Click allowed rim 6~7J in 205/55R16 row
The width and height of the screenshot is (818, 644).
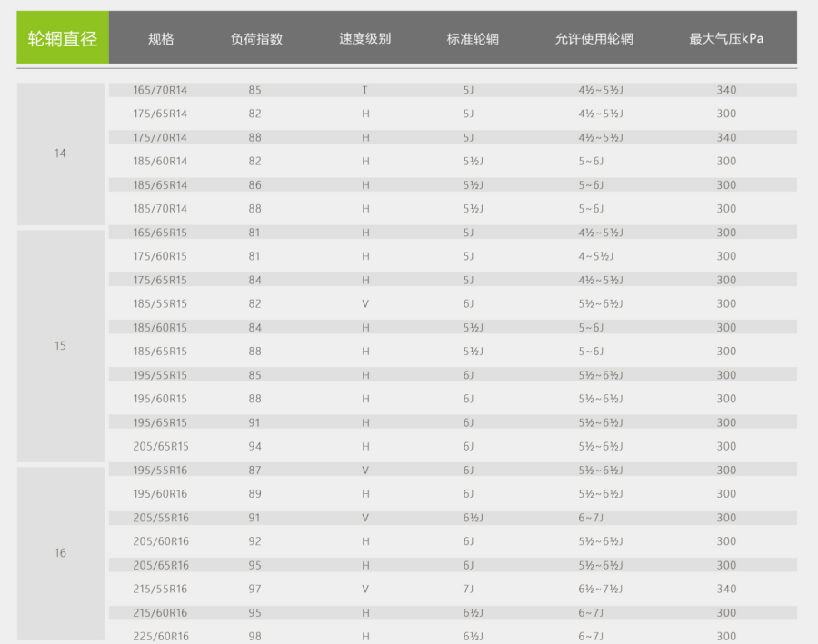click(x=590, y=517)
